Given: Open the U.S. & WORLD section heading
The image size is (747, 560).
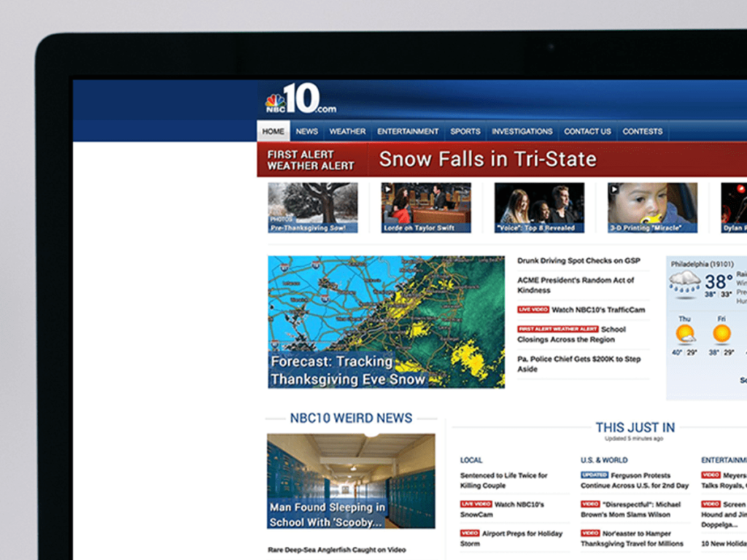Looking at the screenshot, I should [x=604, y=460].
